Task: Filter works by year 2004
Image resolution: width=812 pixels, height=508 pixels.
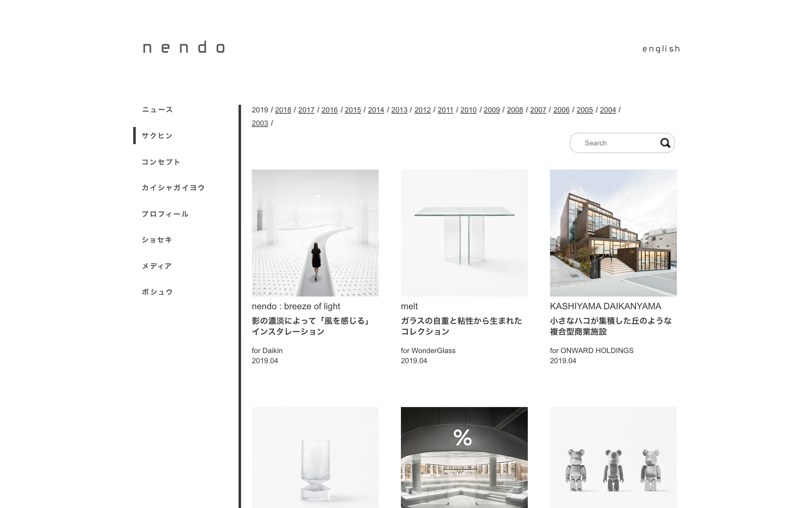Action: tap(608, 110)
